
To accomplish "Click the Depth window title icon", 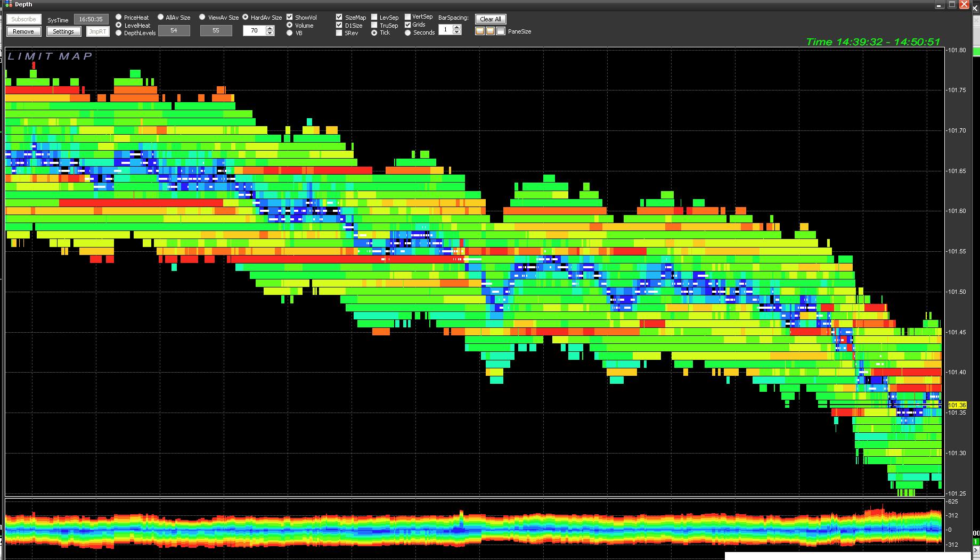I will [x=8, y=4].
